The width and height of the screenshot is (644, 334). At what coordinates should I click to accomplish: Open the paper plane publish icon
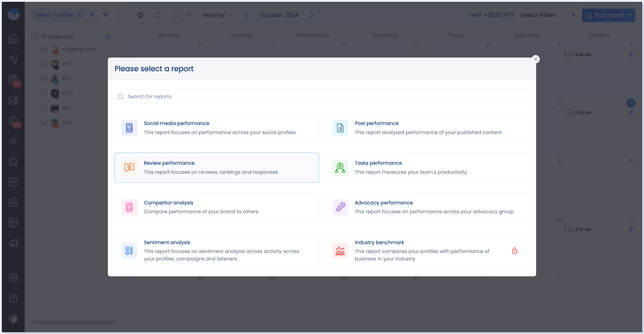(13, 59)
